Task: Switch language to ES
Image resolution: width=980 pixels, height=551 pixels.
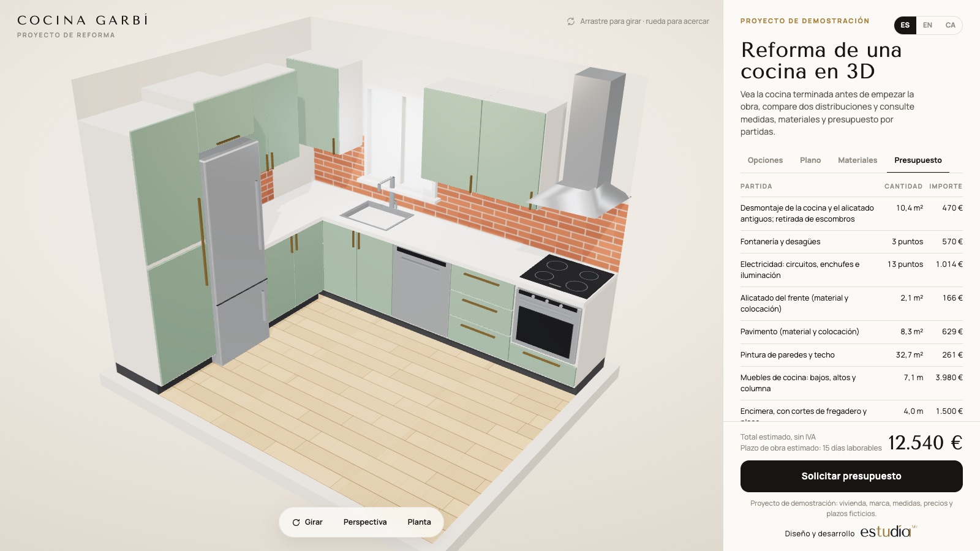Action: (905, 25)
